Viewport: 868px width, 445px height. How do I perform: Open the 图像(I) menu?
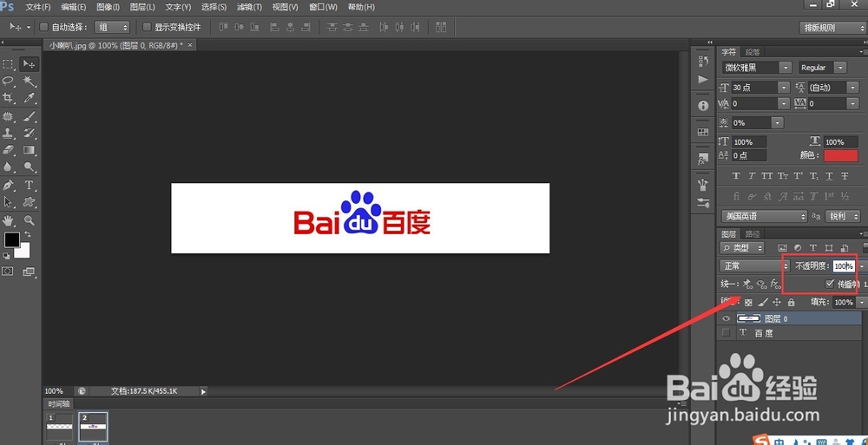[108, 7]
